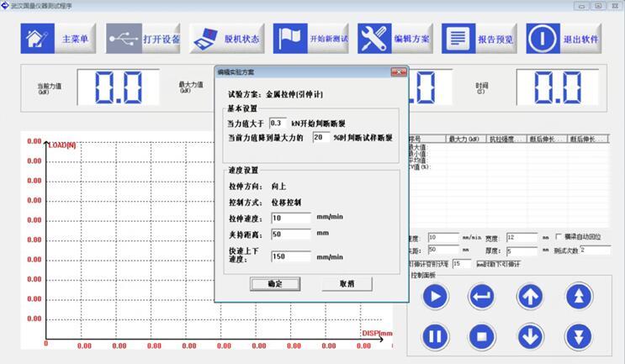
Task: Toggle the 横梁自动回位 checkbox
Action: [559, 236]
